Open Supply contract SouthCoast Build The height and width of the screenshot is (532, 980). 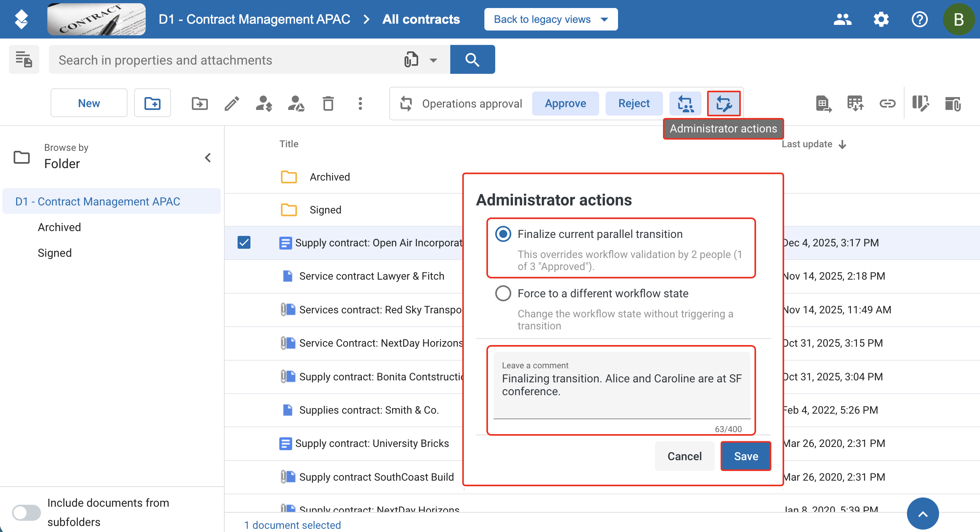pos(376,477)
